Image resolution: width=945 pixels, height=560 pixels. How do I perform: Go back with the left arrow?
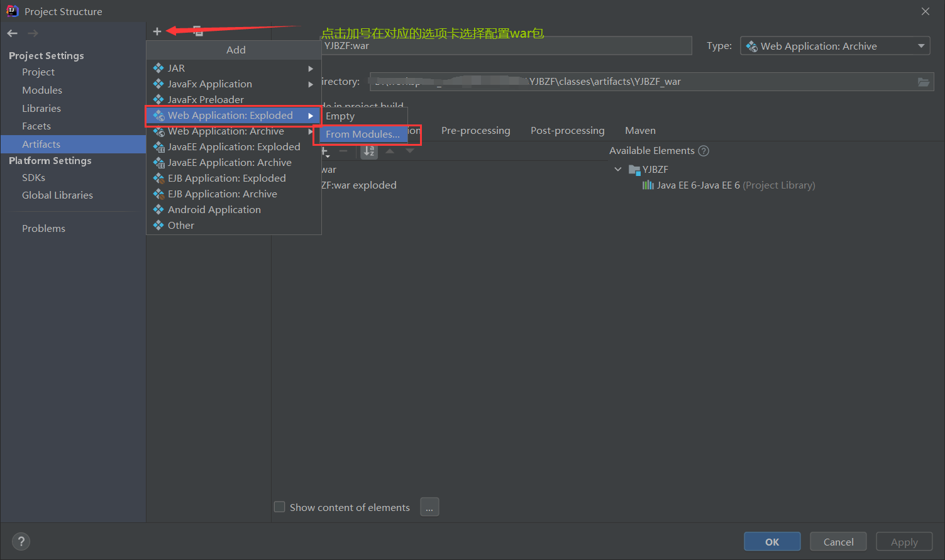click(x=13, y=33)
